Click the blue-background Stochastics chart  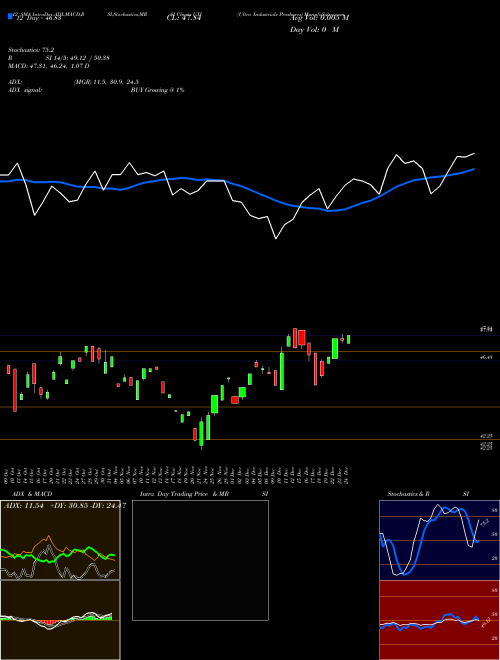[439, 540]
